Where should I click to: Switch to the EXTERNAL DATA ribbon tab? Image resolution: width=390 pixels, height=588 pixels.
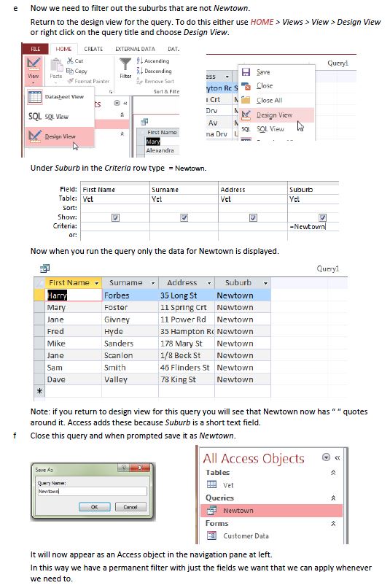click(x=135, y=49)
